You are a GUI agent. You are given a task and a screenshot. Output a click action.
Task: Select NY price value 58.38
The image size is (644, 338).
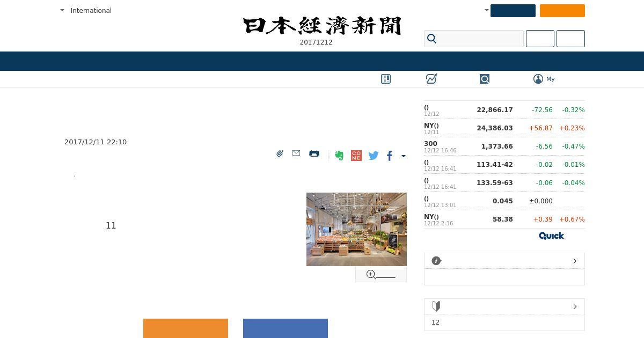click(503, 219)
